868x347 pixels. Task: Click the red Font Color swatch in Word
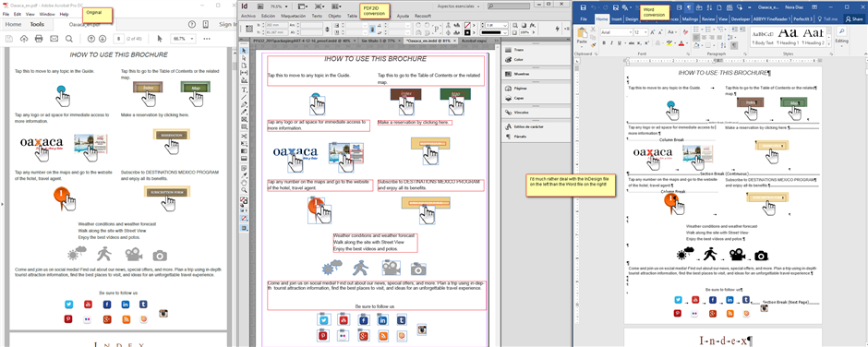[681, 42]
